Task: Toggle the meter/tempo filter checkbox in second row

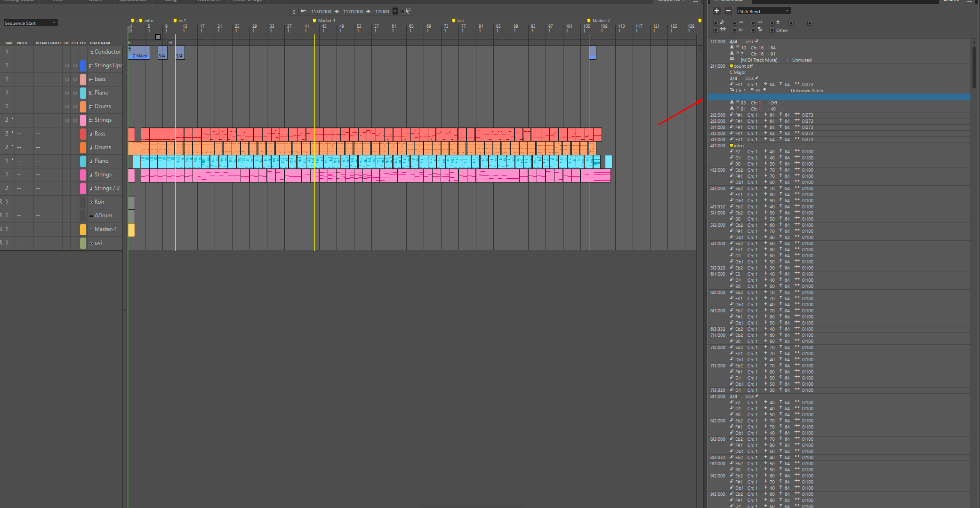Action: tap(715, 31)
